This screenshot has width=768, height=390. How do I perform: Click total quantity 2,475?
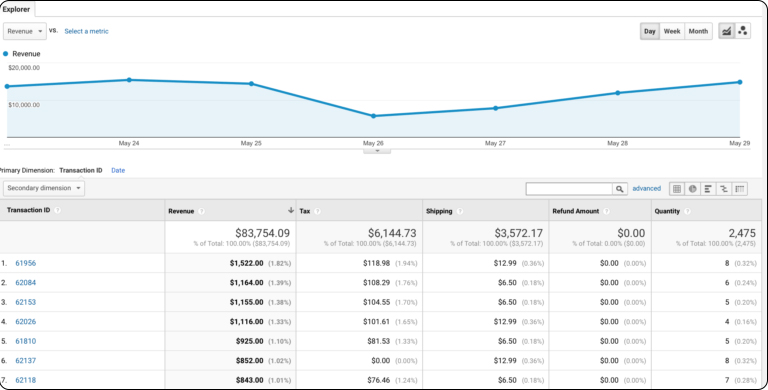pyautogui.click(x=743, y=233)
